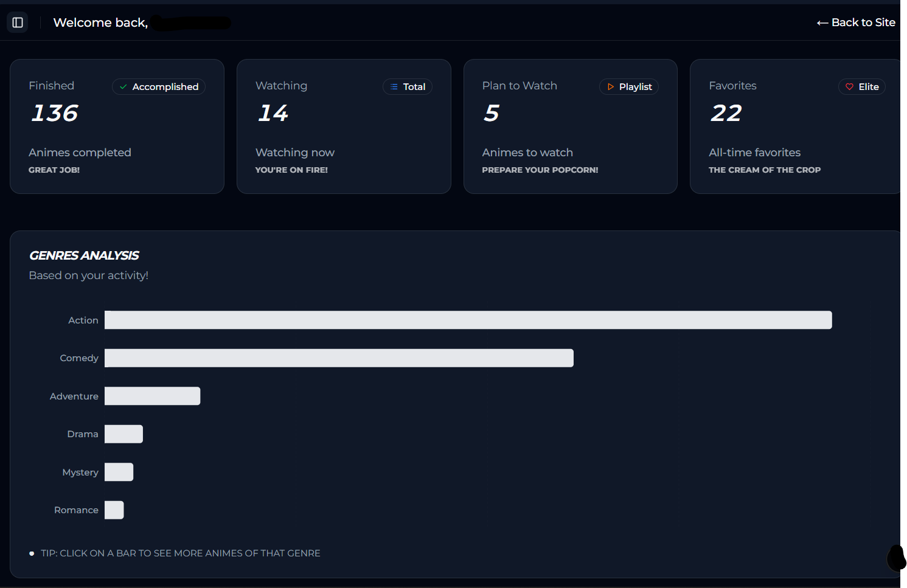This screenshot has height=588, width=907.
Task: Toggle the sidebar panel icon
Action: [17, 22]
